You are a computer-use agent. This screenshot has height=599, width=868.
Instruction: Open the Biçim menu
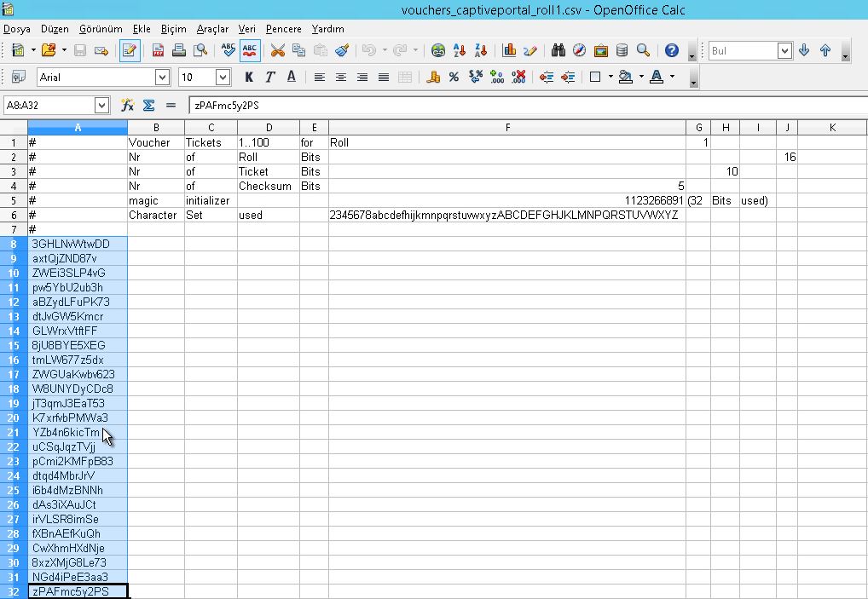coord(173,28)
